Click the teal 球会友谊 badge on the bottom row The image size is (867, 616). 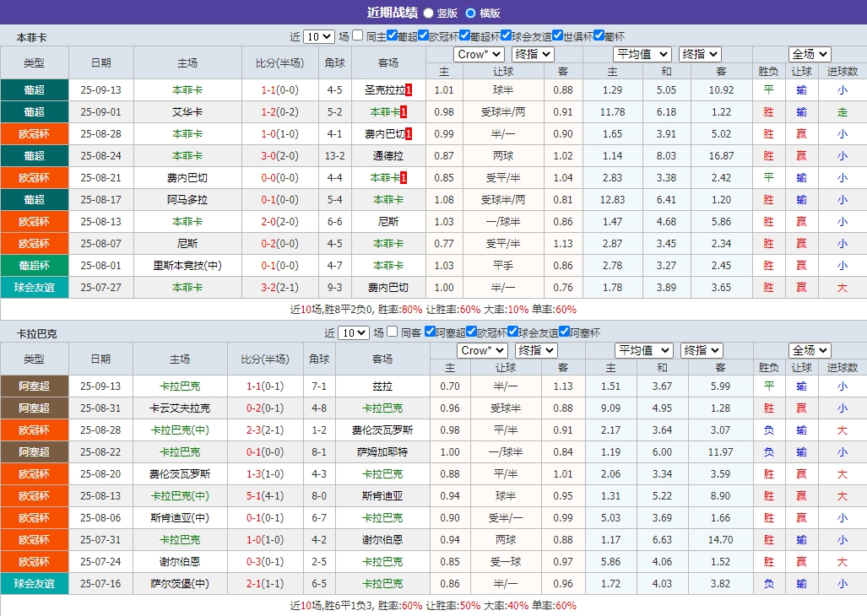(x=34, y=583)
